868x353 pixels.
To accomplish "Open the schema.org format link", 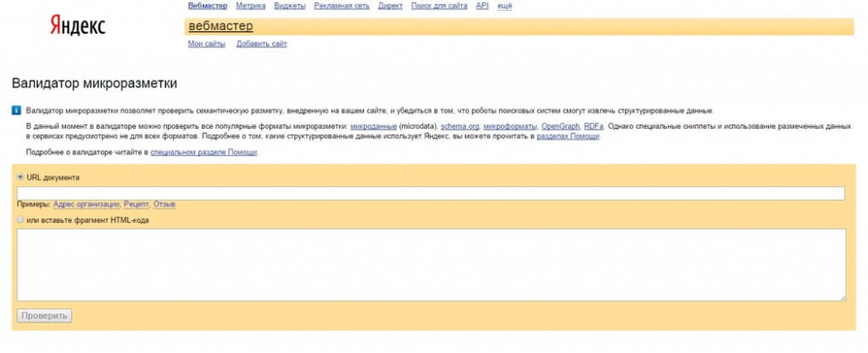I will (459, 126).
